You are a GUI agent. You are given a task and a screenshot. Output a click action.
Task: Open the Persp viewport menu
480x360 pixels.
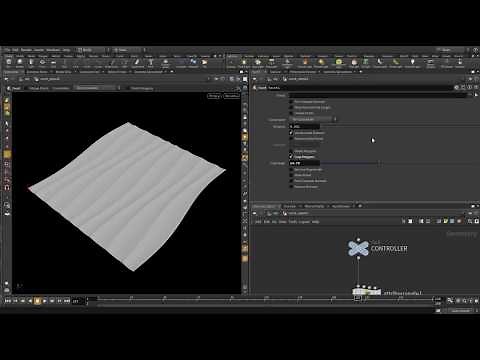click(x=214, y=96)
